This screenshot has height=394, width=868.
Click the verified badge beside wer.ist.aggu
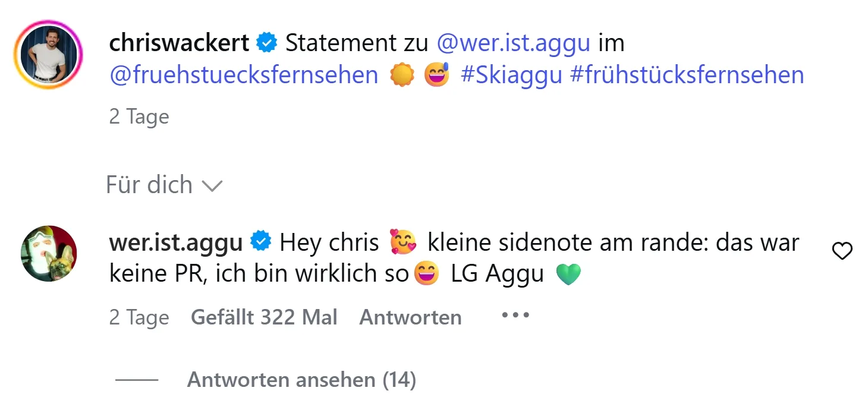click(261, 242)
